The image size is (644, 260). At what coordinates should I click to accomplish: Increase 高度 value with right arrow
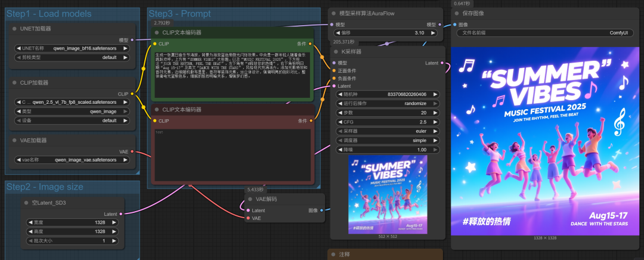pos(114,231)
